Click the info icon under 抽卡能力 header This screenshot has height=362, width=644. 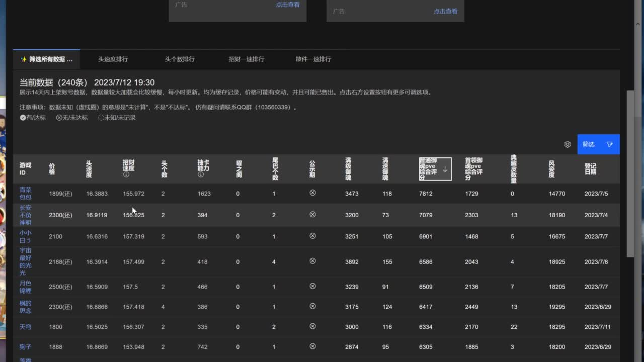pos(200,175)
